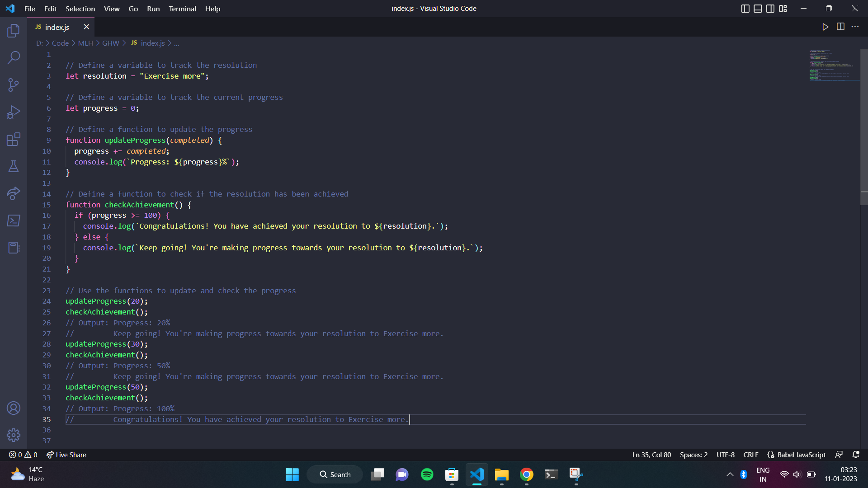Toggle the secondary side bar layout button
The image size is (868, 488).
click(770, 9)
